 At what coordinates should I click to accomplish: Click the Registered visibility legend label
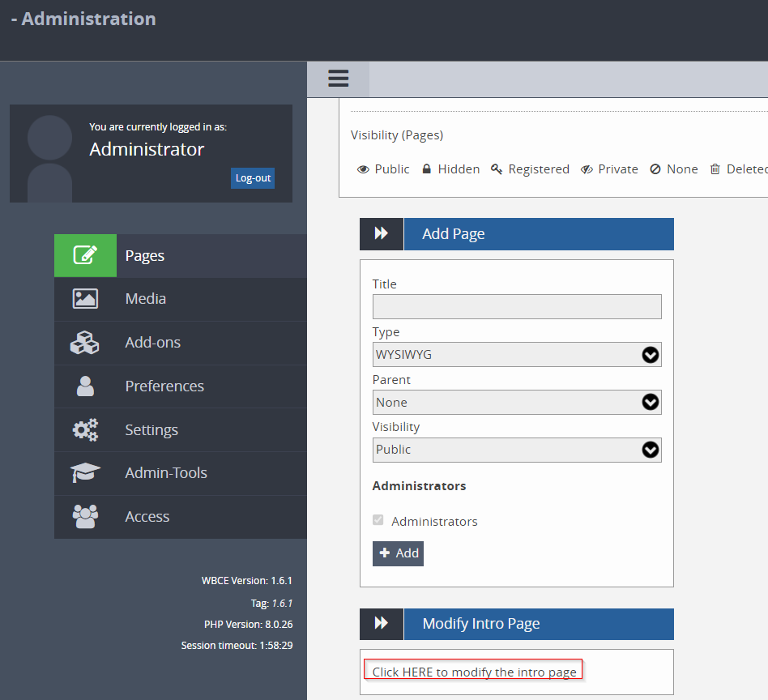point(539,169)
